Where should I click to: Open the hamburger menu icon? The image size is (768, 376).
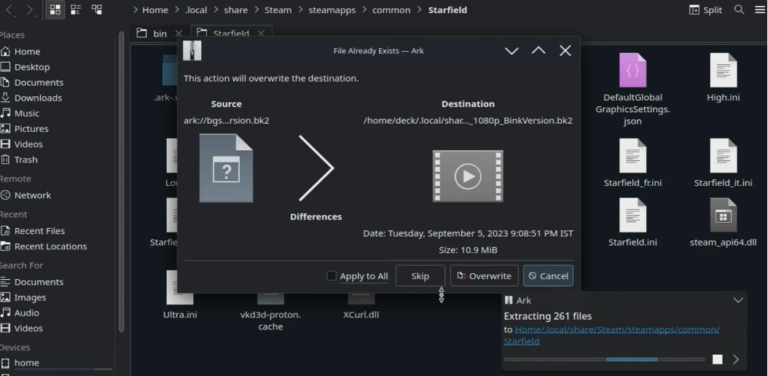click(x=760, y=10)
